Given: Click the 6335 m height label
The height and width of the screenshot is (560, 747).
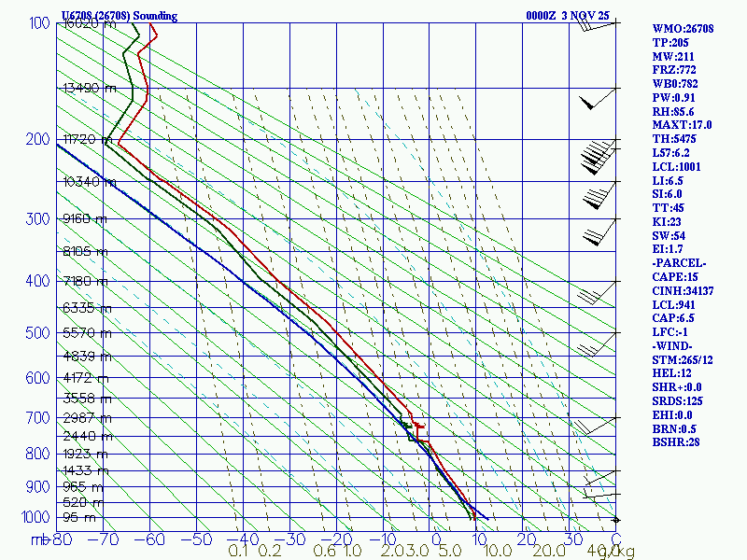Looking at the screenshot, I should [87, 308].
